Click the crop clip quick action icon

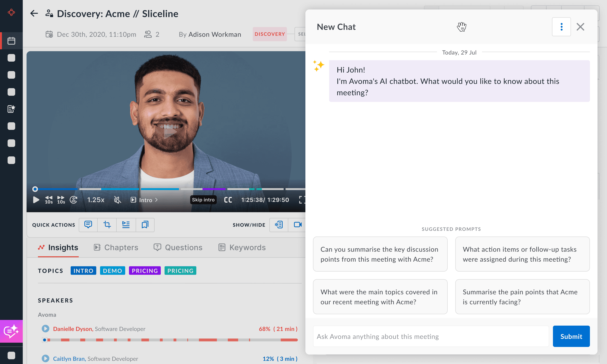coord(107,225)
